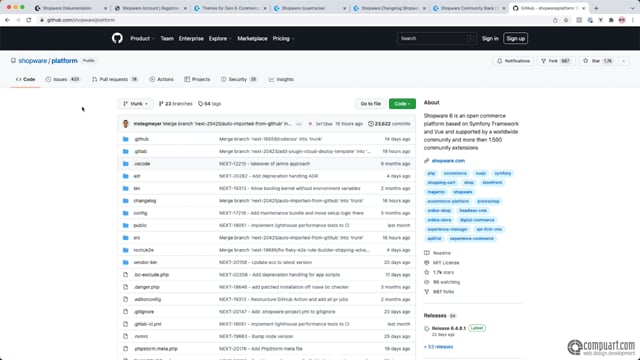Open the changelog folder
The height and width of the screenshot is (360, 640).
point(145,201)
